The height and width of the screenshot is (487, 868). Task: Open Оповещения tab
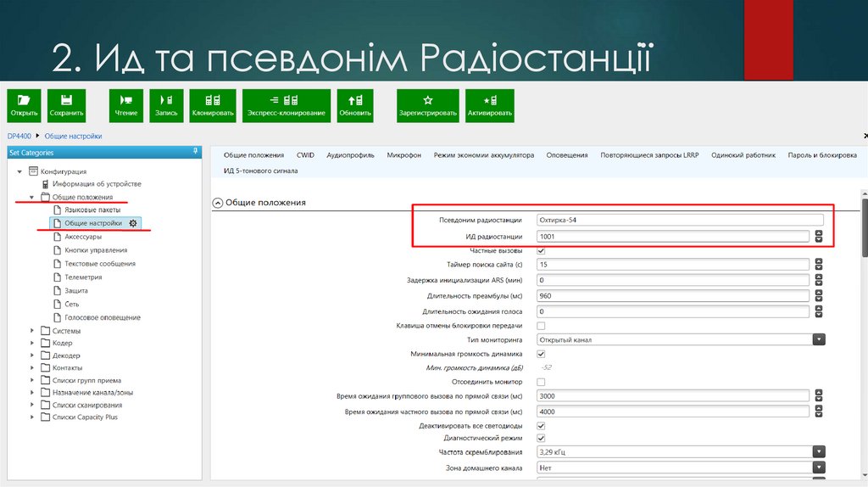coord(567,155)
